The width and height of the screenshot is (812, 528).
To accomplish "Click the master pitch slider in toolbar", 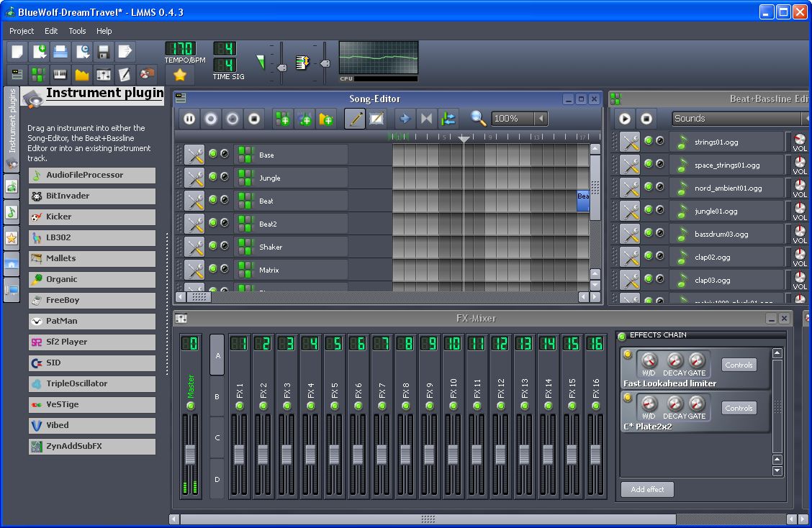I will click(325, 64).
